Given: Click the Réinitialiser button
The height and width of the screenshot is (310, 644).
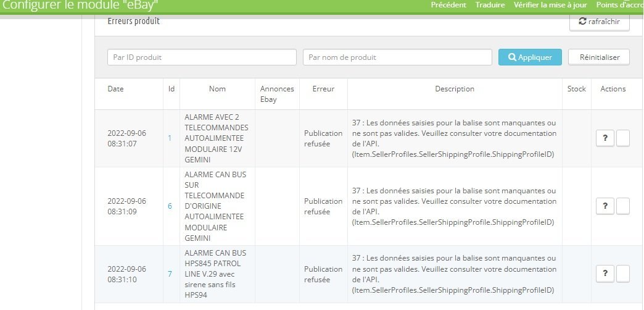Looking at the screenshot, I should click(599, 57).
